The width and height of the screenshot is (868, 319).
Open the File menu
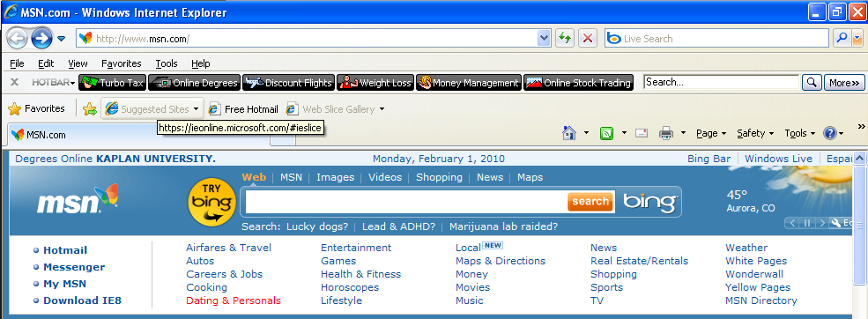pyautogui.click(x=17, y=63)
